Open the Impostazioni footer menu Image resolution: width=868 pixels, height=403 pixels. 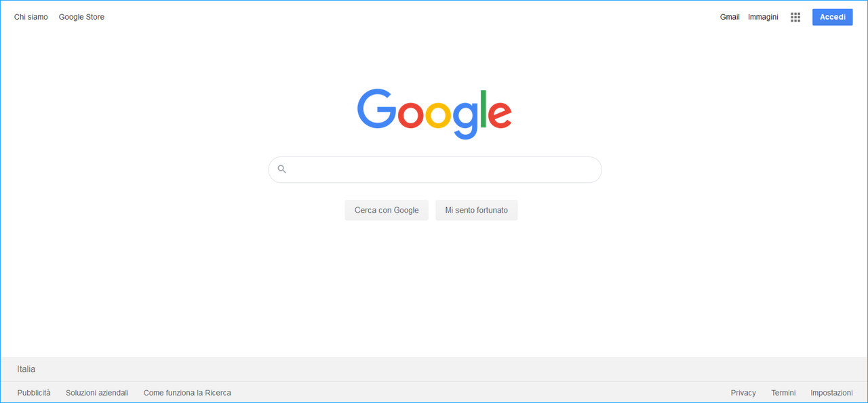(x=831, y=393)
